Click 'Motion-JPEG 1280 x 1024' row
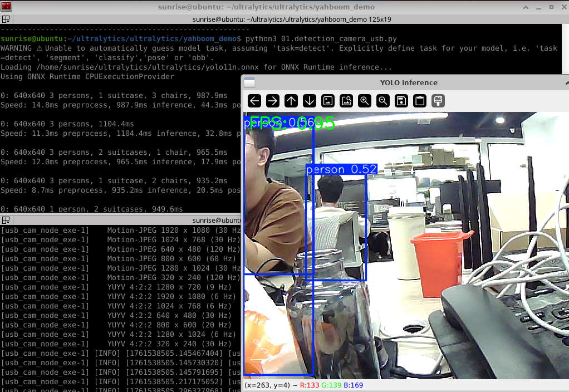 coord(120,268)
